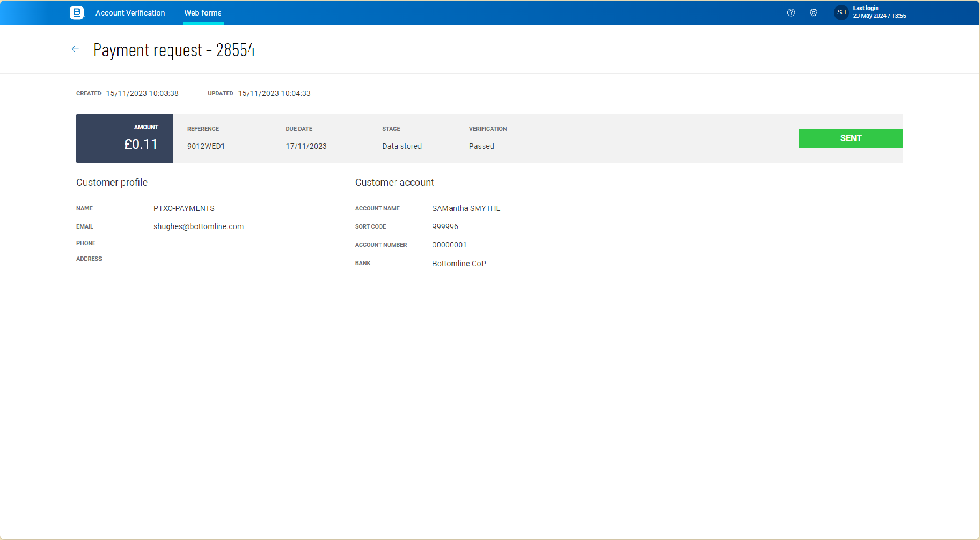Viewport: 980px width, 540px height.
Task: Click the Last login timestamp text
Action: 879,12
